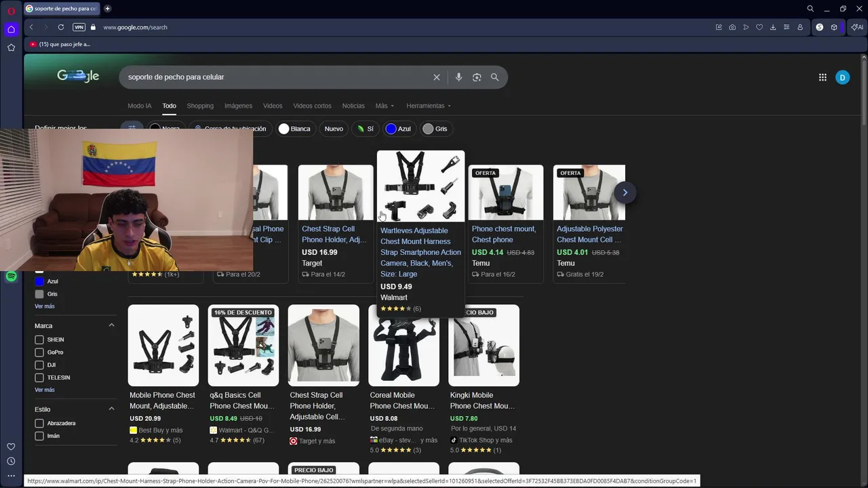Screen dimensions: 868x488
Task: Open the sidebar three-dots settings
Action: pos(11,476)
